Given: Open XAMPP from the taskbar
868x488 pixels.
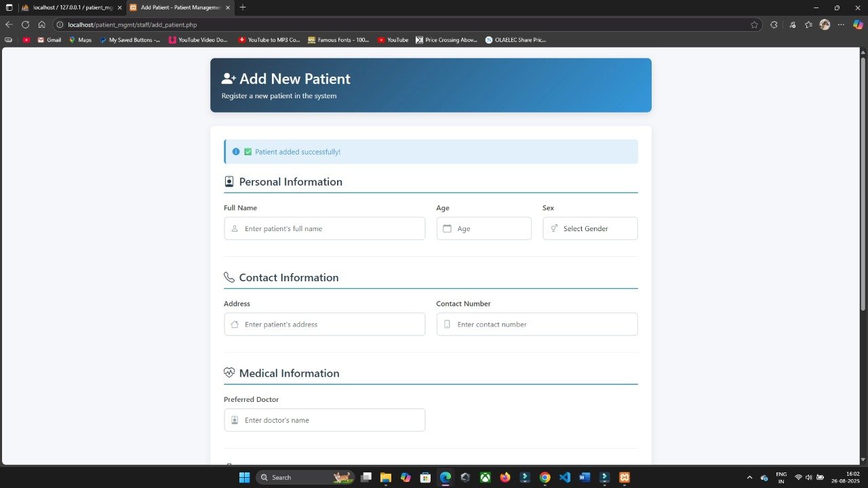Looking at the screenshot, I should click(625, 477).
